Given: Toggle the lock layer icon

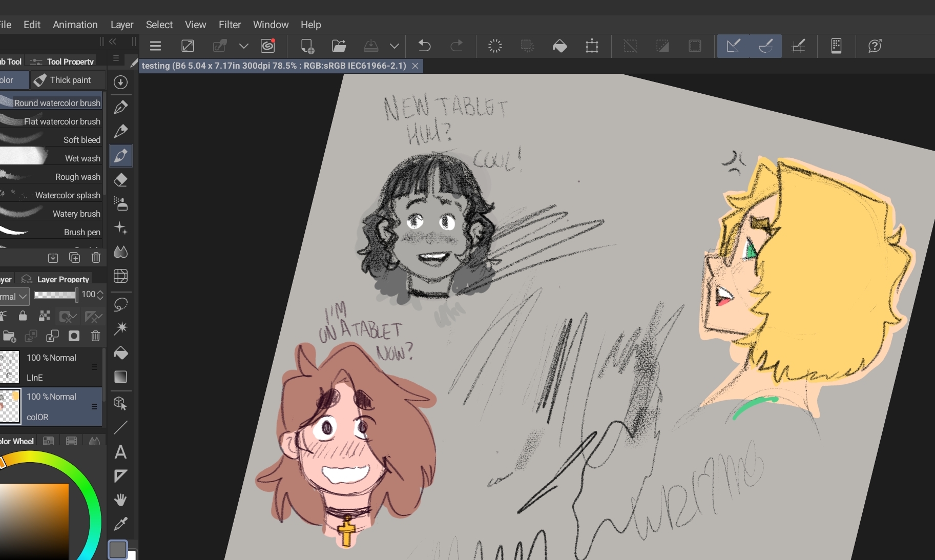Looking at the screenshot, I should (23, 316).
